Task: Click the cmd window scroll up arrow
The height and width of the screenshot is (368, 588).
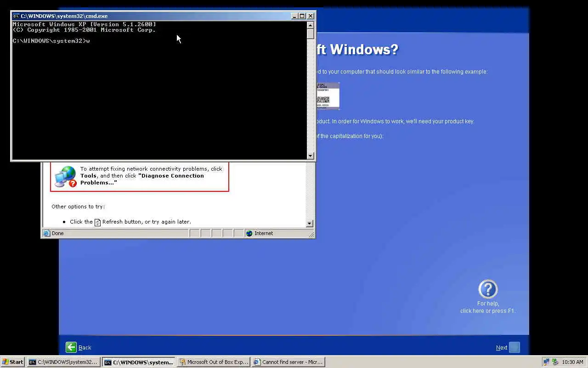Action: pos(311,25)
